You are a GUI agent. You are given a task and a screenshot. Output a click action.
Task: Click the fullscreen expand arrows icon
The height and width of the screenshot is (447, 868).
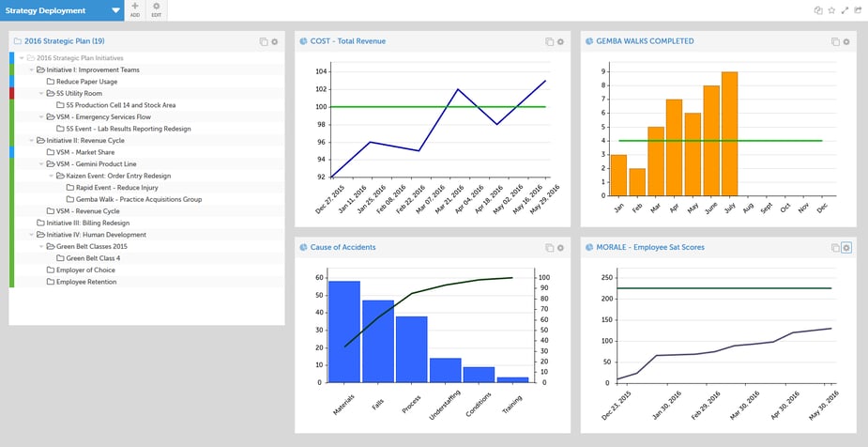(x=845, y=10)
